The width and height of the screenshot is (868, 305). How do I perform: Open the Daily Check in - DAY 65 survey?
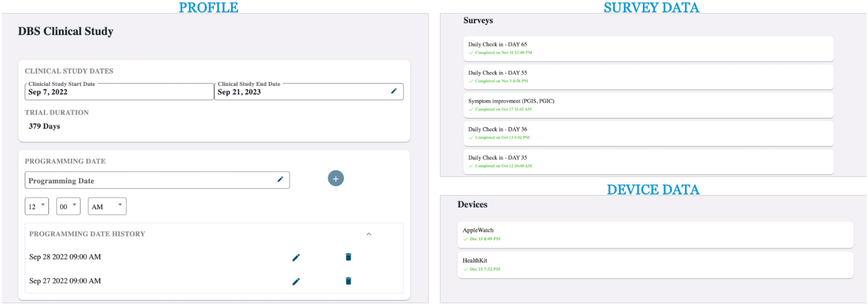coord(648,48)
